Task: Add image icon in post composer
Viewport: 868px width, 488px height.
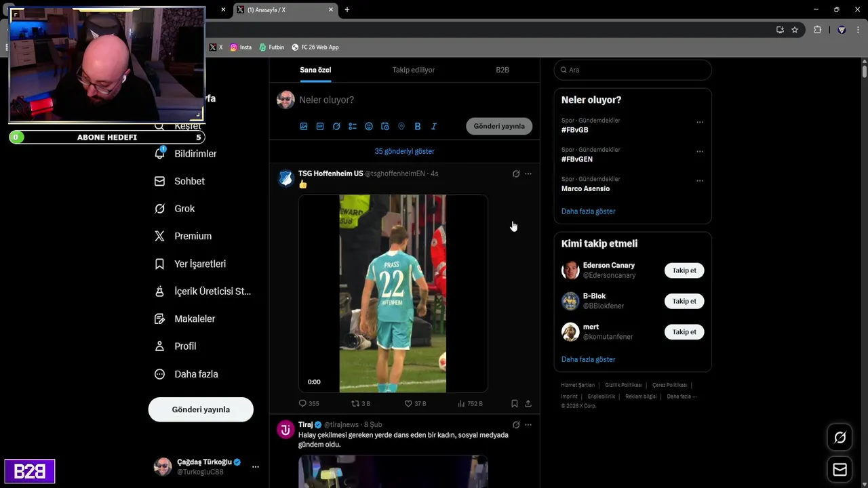Action: 304,126
